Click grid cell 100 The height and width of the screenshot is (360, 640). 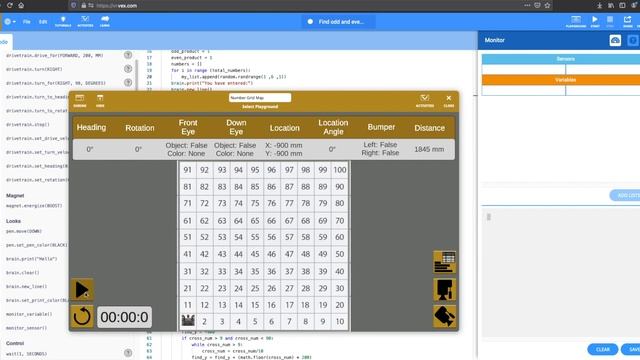point(340,170)
